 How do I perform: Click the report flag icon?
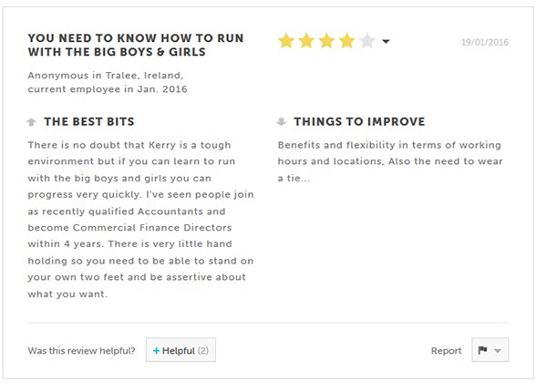(483, 350)
